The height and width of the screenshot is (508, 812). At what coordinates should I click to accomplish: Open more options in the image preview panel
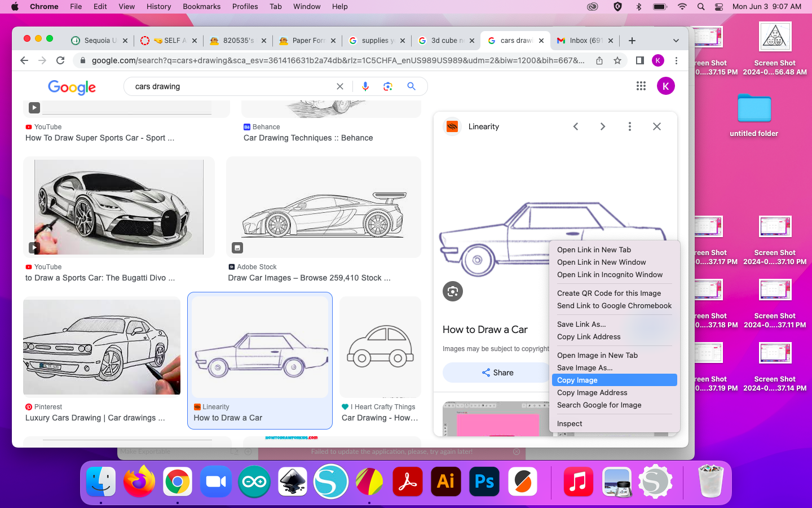pos(630,126)
